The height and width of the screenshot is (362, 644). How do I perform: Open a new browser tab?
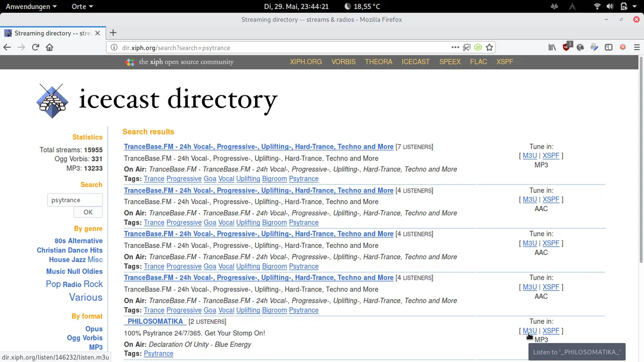[x=113, y=33]
